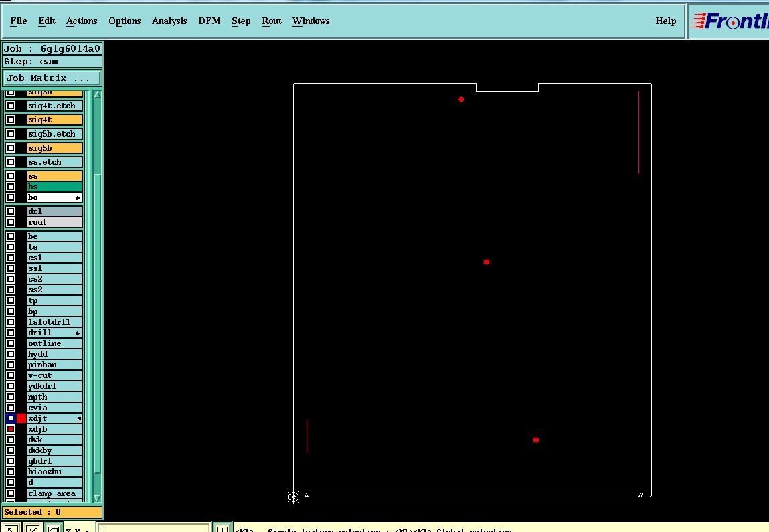Select the drill layer name

[x=54, y=333]
